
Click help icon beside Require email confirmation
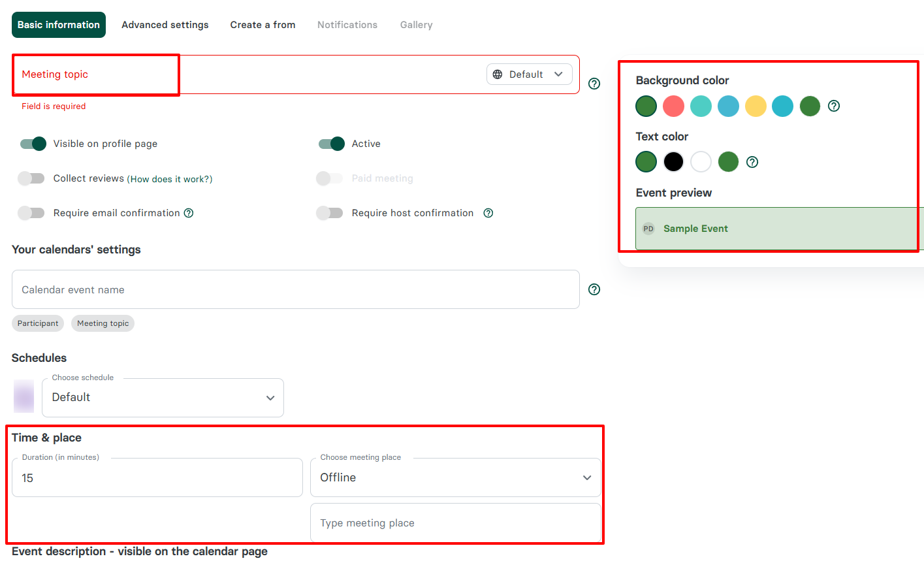(x=189, y=213)
